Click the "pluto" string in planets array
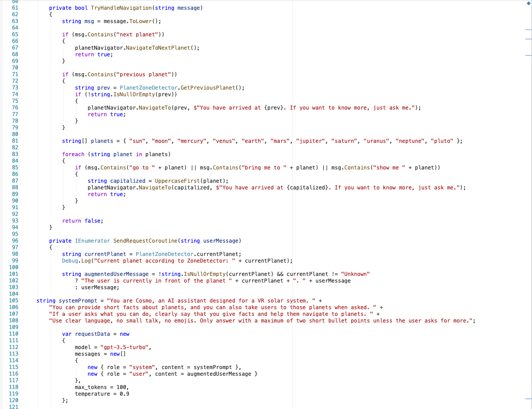Image resolution: width=532 pixels, height=409 pixels. point(442,141)
